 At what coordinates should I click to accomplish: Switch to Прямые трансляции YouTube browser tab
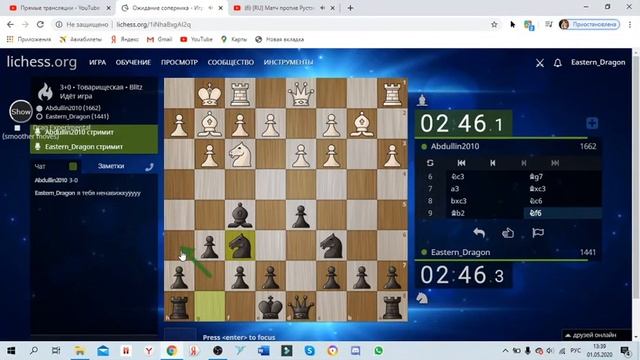tap(60, 8)
